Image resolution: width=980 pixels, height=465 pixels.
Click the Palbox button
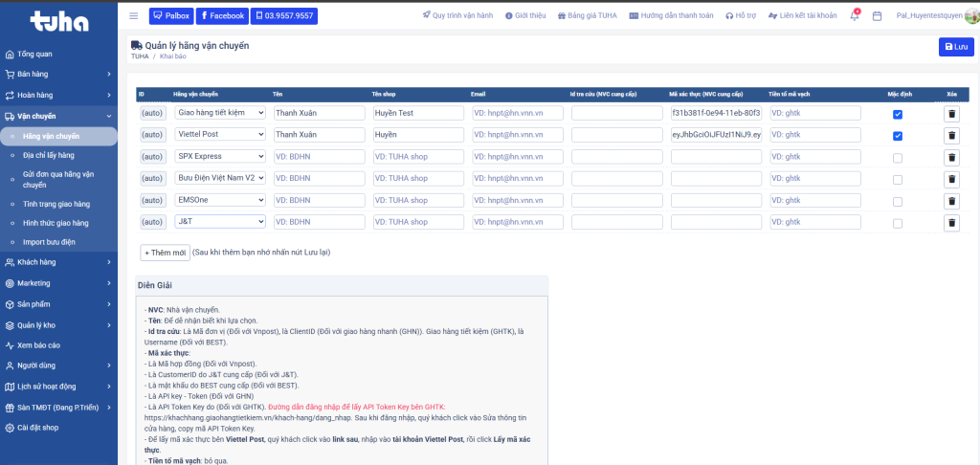pos(171,16)
